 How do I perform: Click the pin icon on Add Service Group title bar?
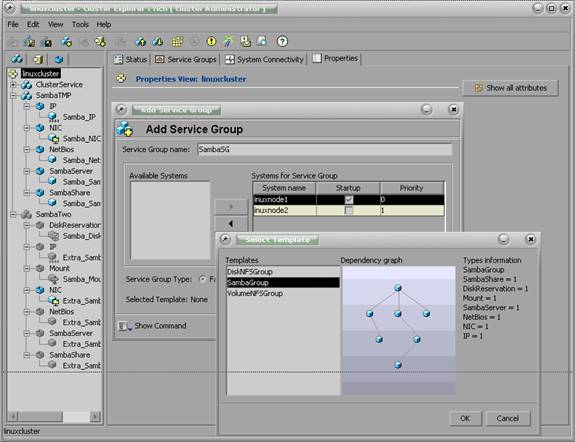pos(121,109)
